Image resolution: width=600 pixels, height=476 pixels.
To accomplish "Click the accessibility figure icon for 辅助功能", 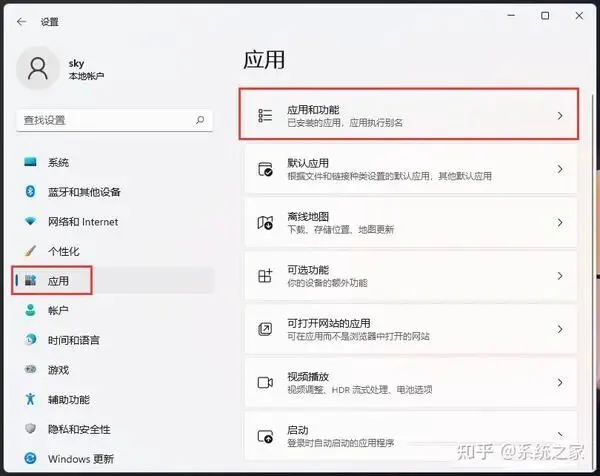I will 30,399.
